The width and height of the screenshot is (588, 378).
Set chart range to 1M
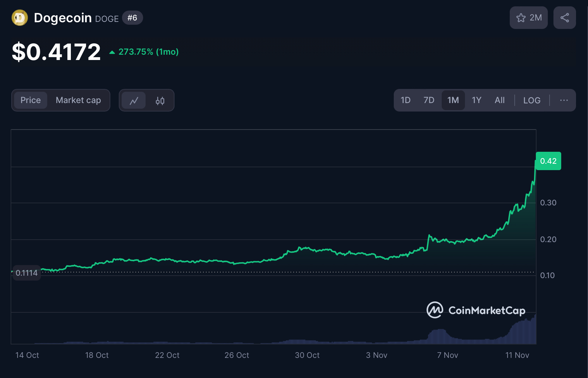453,100
